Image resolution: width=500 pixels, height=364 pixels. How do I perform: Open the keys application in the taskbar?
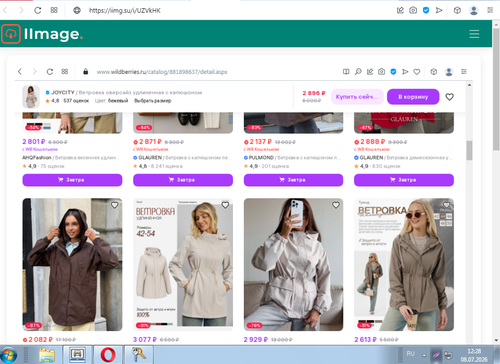tap(139, 355)
